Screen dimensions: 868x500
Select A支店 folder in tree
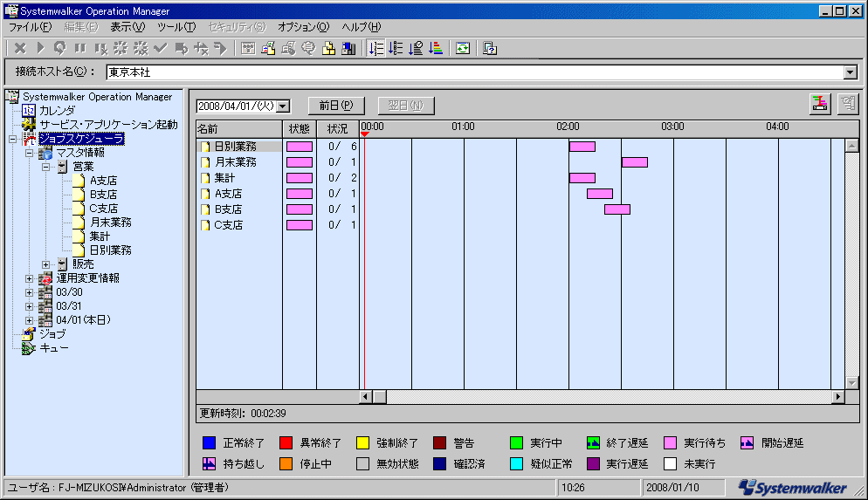[x=104, y=181]
